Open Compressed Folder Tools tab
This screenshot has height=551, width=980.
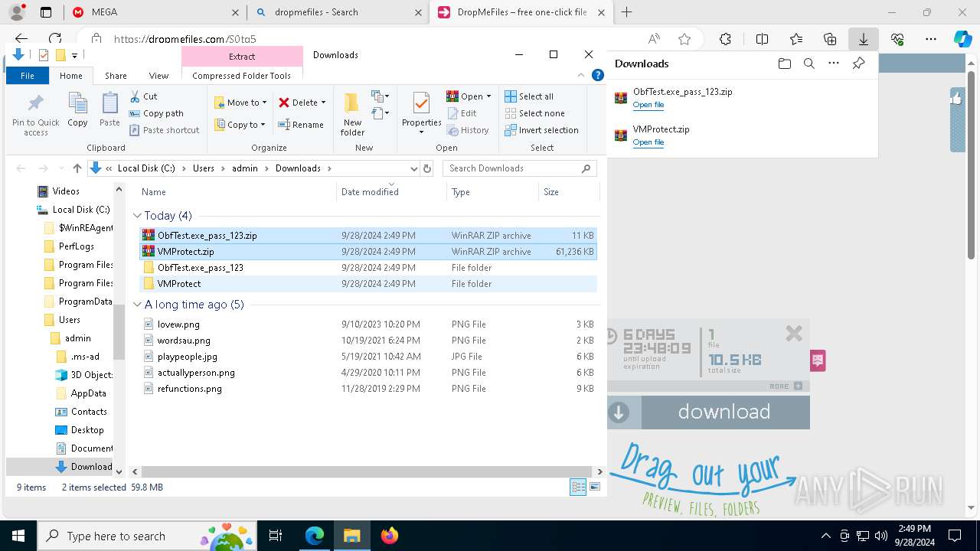tap(241, 76)
